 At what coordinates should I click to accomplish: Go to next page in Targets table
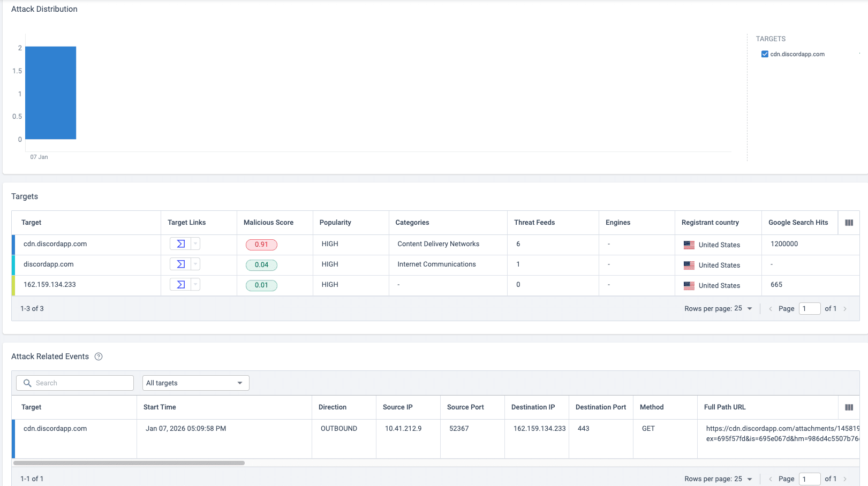pyautogui.click(x=845, y=309)
